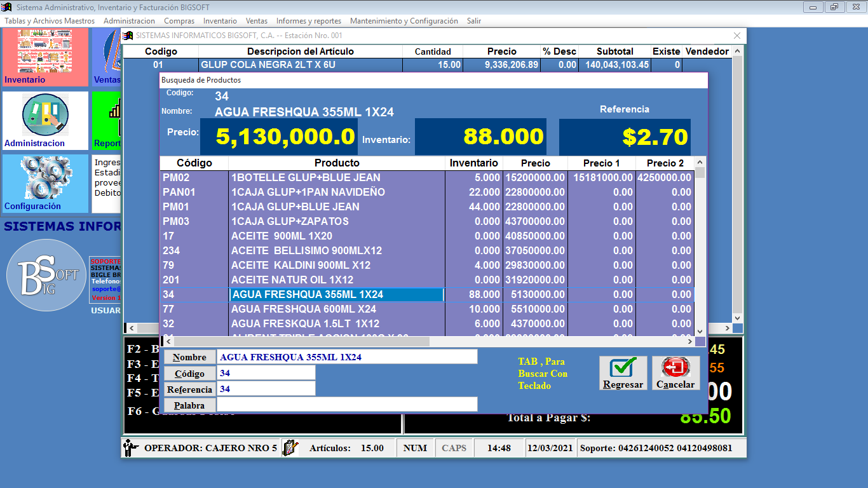Open the Mantenimiento y Configuración menu
Image resolution: width=868 pixels, height=488 pixels.
403,21
